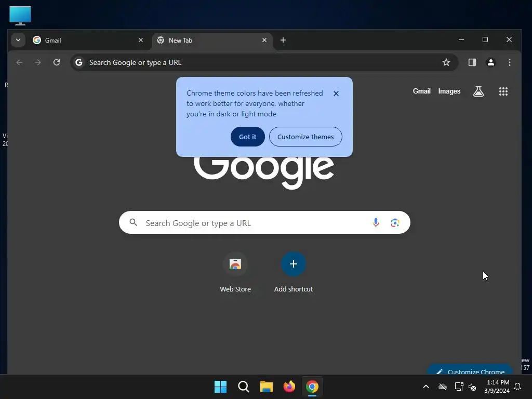Screen dimensions: 532x399
Task: Show hidden system tray icons
Action: (426, 387)
